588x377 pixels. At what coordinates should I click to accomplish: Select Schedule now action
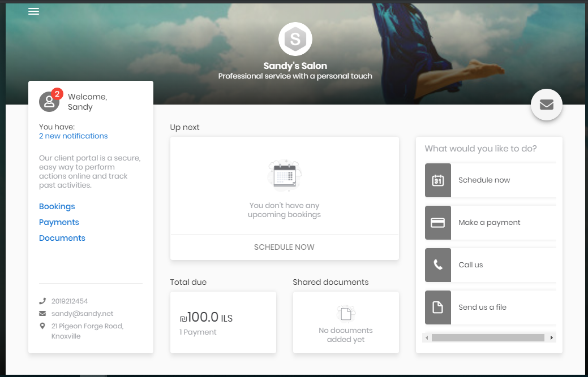click(491, 180)
